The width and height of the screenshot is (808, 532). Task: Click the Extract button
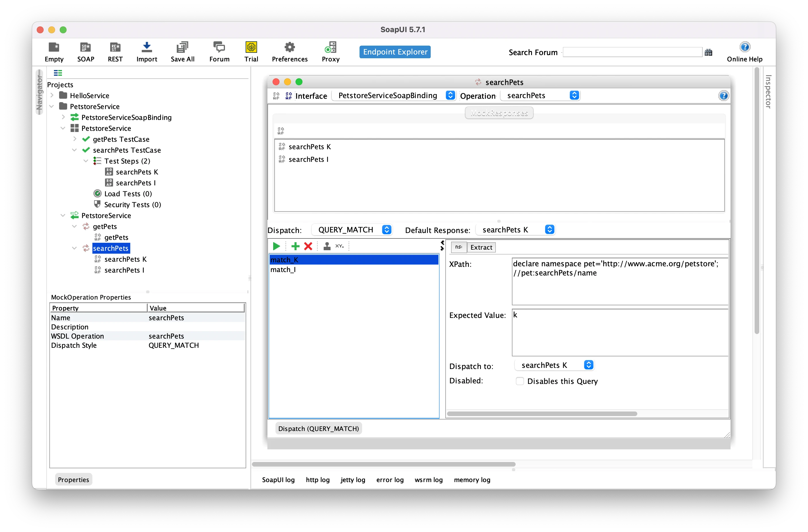[x=481, y=247]
